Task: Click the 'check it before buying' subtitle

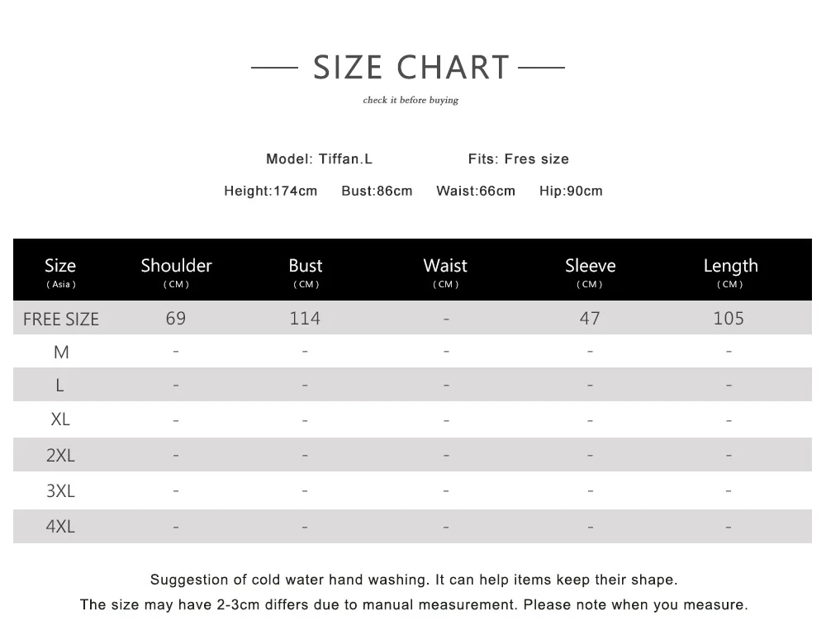Action: (x=411, y=101)
